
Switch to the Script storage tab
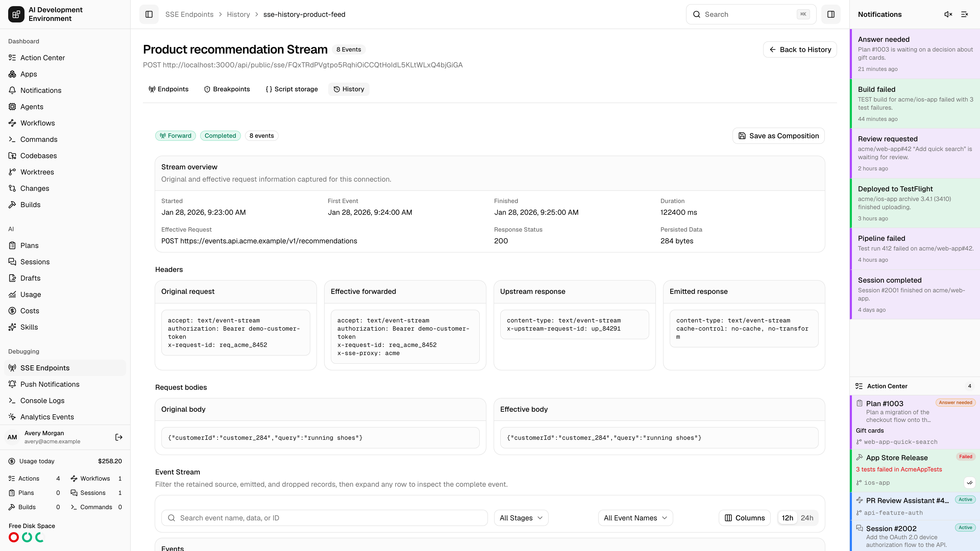coord(292,89)
